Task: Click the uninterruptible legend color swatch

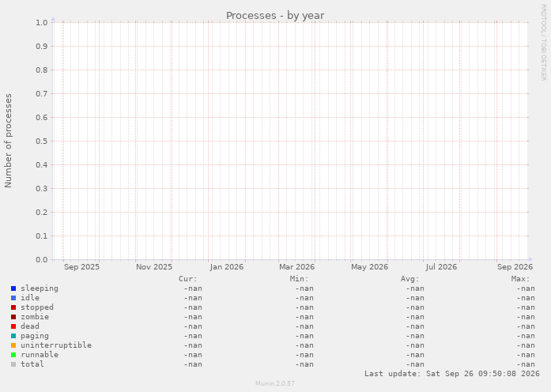Action: (x=13, y=345)
